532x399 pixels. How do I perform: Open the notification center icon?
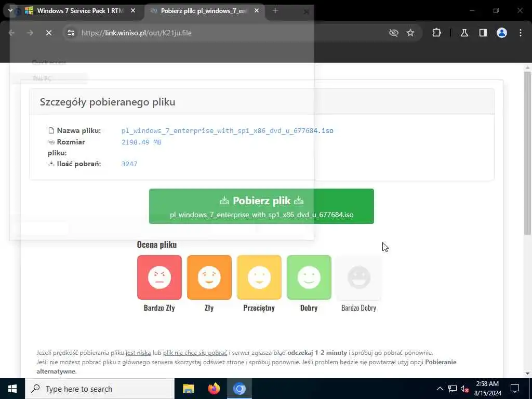pyautogui.click(x=515, y=389)
